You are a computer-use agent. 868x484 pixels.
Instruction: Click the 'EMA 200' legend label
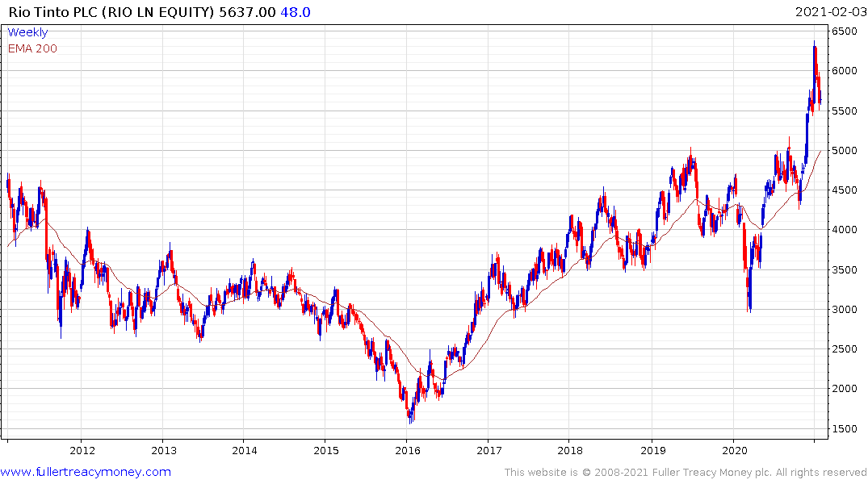32,48
